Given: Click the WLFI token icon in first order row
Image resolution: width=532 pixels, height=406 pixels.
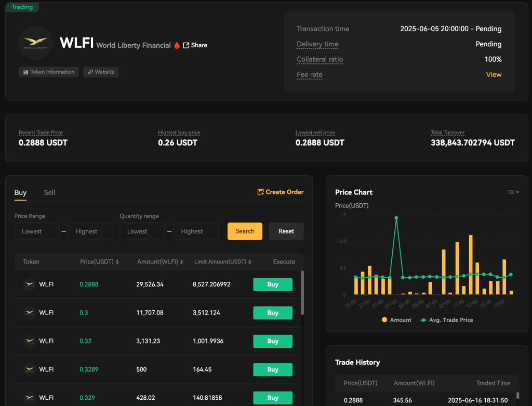Looking at the screenshot, I should tap(29, 284).
